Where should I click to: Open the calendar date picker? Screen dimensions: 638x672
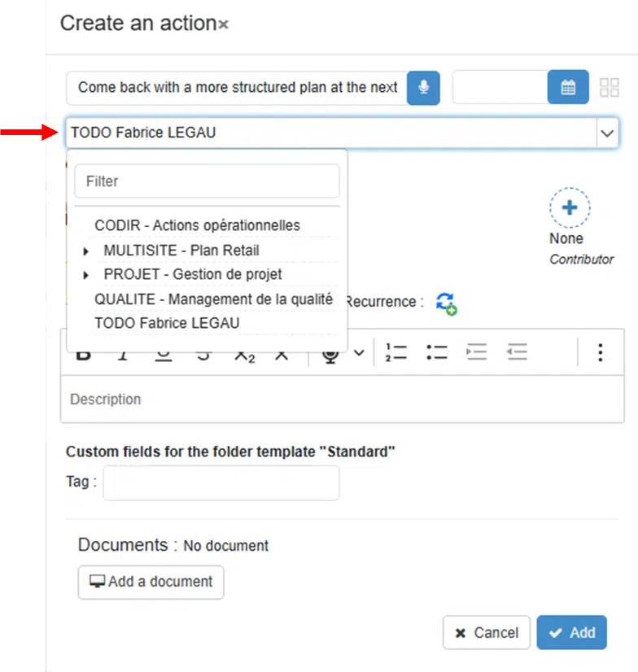568,88
